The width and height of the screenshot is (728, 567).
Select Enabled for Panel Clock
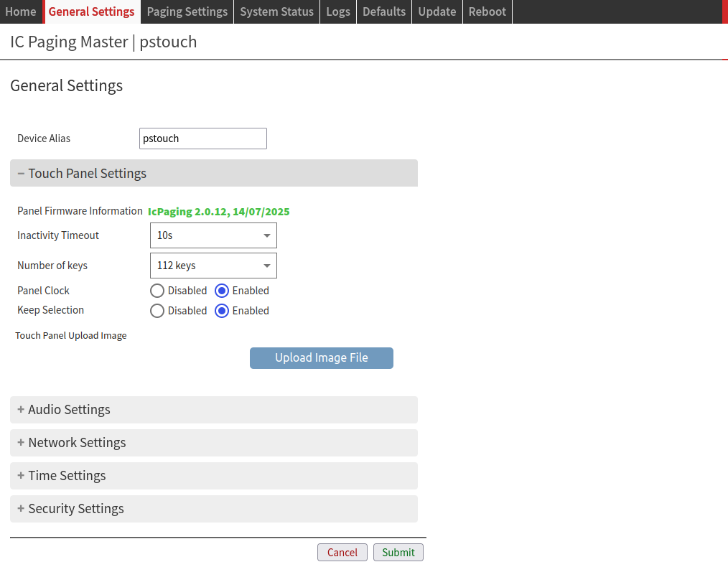(222, 291)
